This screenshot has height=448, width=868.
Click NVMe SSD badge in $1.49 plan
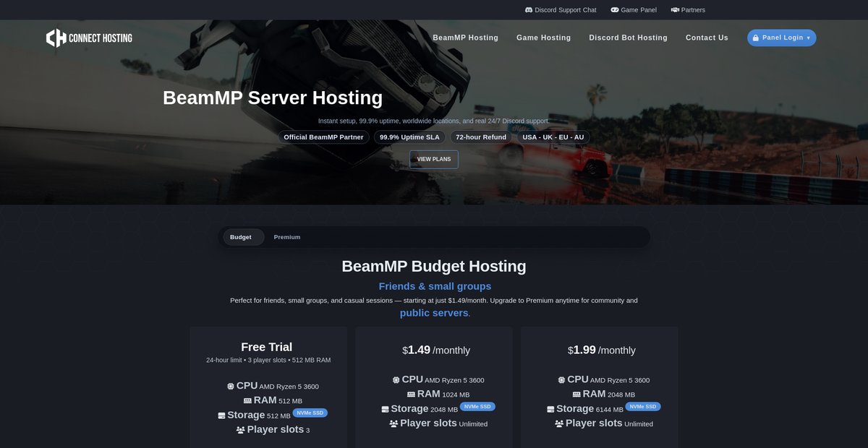coord(478,406)
